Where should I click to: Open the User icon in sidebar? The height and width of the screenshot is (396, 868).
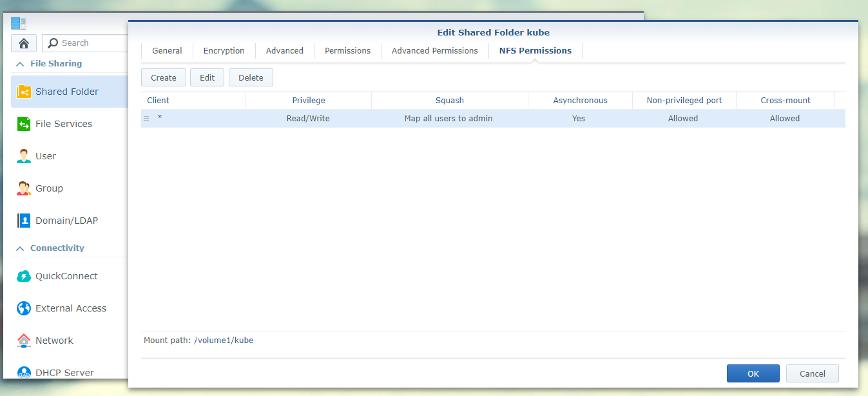pyautogui.click(x=24, y=156)
